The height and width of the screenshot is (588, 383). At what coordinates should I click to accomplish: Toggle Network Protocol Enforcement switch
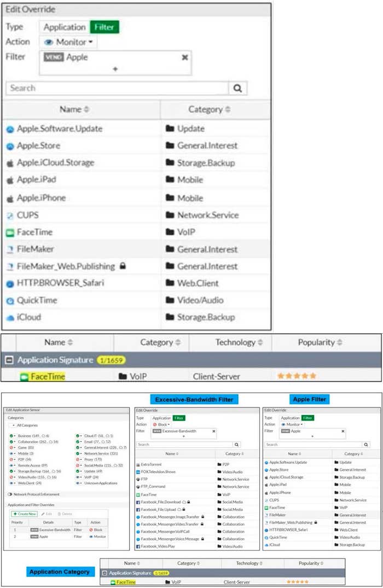[x=10, y=494]
